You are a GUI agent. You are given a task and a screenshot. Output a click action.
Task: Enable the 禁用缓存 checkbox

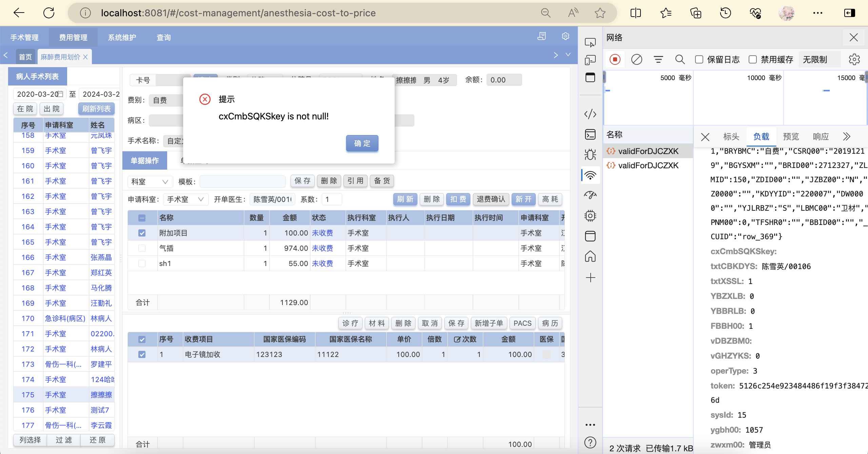coord(753,59)
